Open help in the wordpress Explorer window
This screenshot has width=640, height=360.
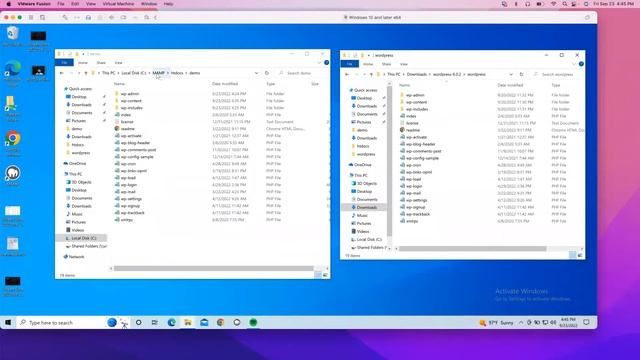coord(581,64)
